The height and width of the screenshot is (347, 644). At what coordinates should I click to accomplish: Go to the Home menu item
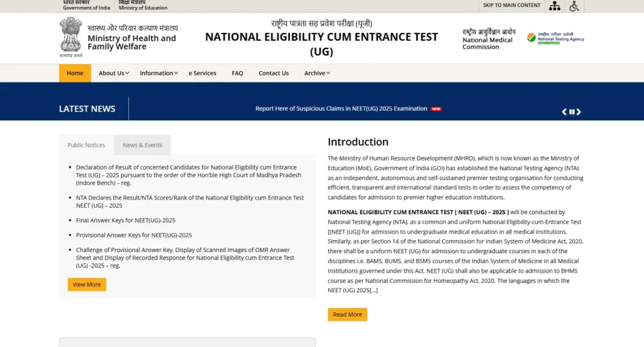pyautogui.click(x=75, y=73)
